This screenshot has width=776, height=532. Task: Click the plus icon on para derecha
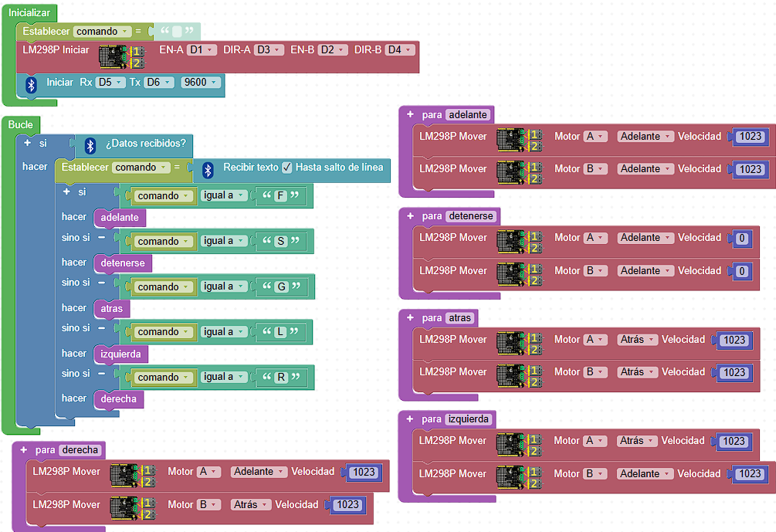[23, 450]
